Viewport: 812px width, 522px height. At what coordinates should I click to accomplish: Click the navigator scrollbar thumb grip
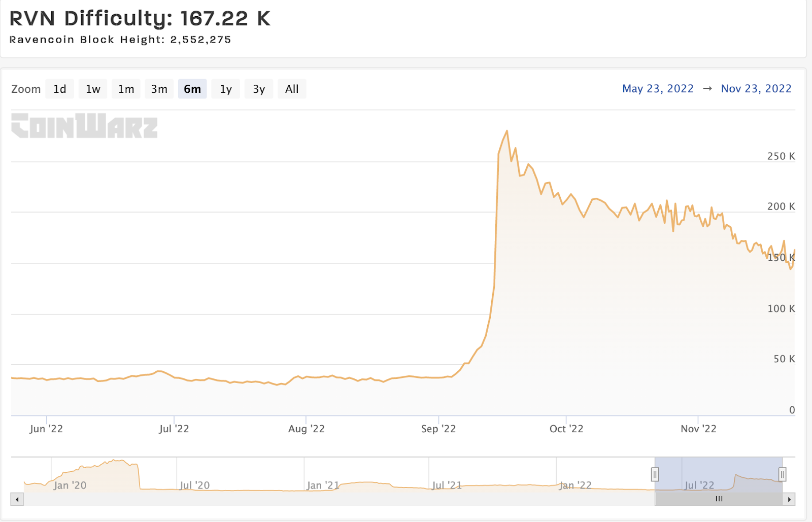click(x=719, y=499)
